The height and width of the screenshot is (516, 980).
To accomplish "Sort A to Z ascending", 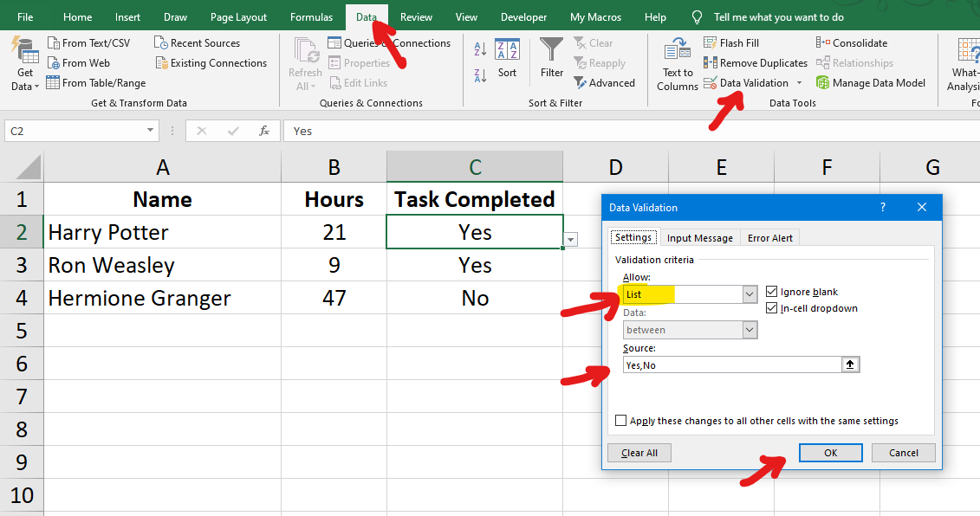I will coord(480,48).
